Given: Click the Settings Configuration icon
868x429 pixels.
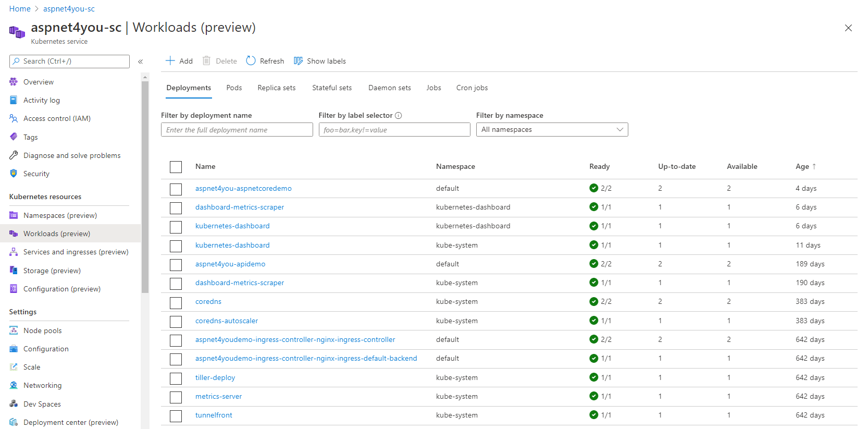Looking at the screenshot, I should tap(14, 349).
